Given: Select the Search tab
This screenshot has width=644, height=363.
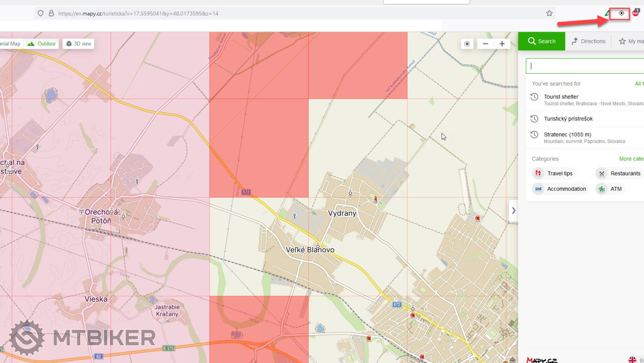Looking at the screenshot, I should tap(541, 41).
